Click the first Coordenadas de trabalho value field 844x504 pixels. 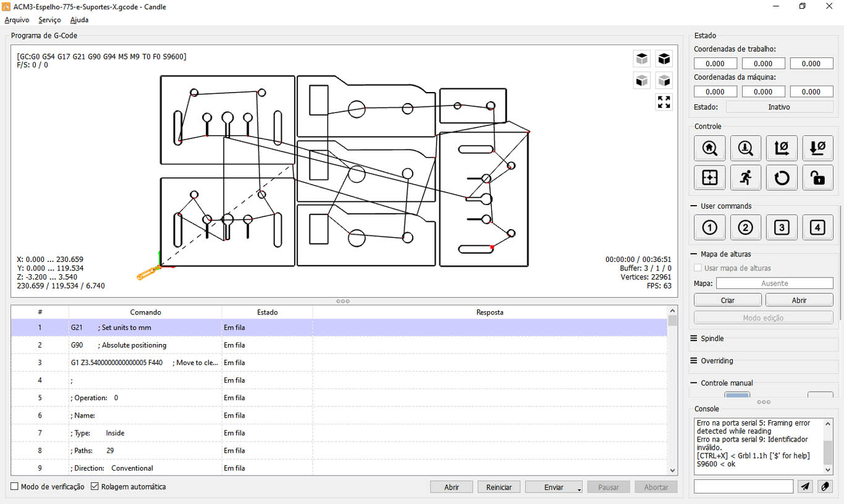tap(715, 64)
